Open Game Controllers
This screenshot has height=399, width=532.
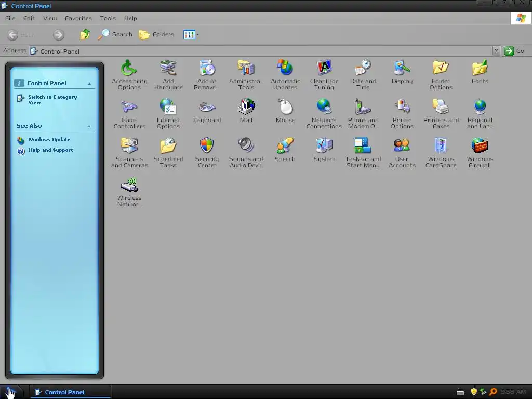129,114
